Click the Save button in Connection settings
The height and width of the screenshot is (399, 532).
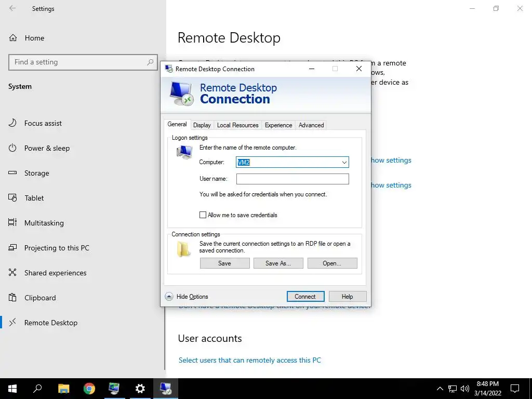(224, 263)
